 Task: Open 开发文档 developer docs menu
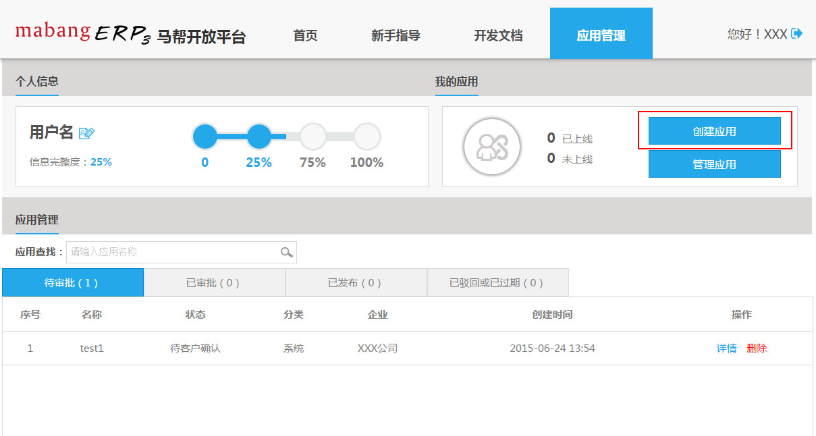pyautogui.click(x=498, y=35)
